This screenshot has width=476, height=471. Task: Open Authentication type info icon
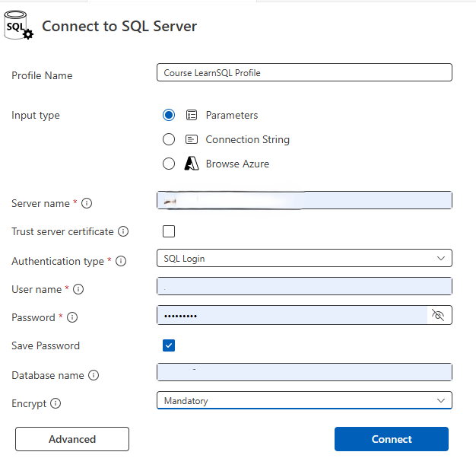(x=121, y=261)
